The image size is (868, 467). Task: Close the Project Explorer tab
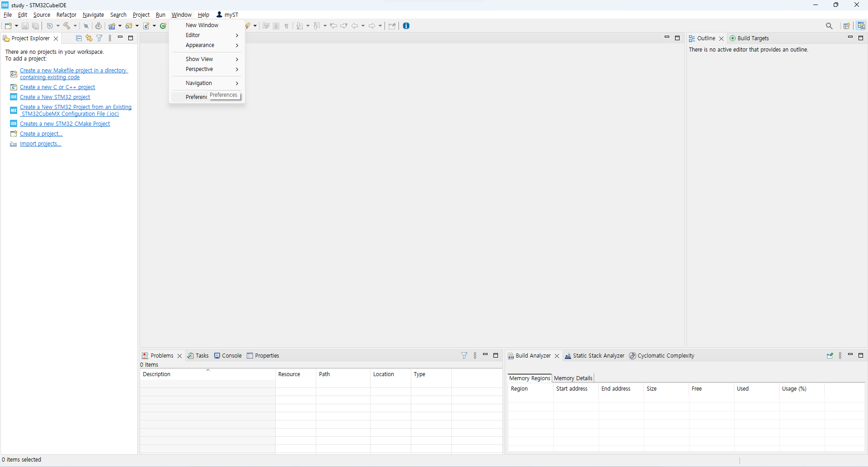(x=56, y=38)
